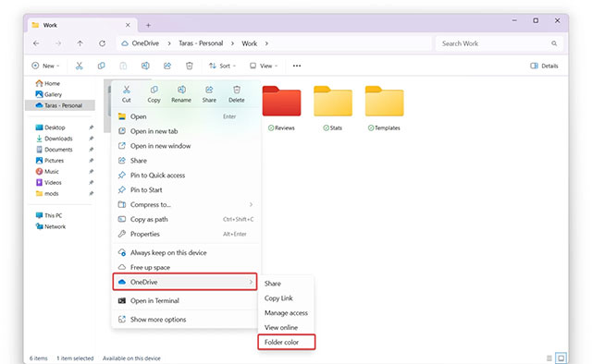Image resolution: width=592 pixels, height=364 pixels.
Task: Select Copy as path
Action: coord(185,219)
